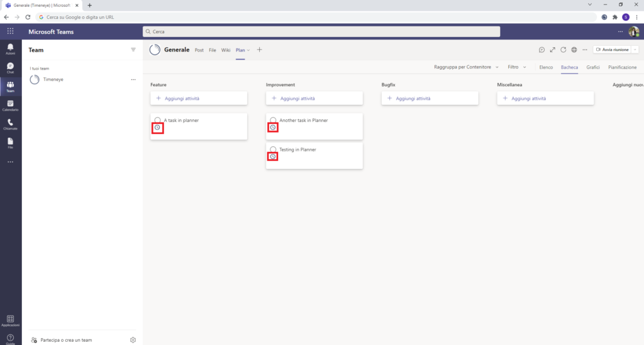Add activity in Improvement column
This screenshot has height=345, width=644.
(x=314, y=99)
